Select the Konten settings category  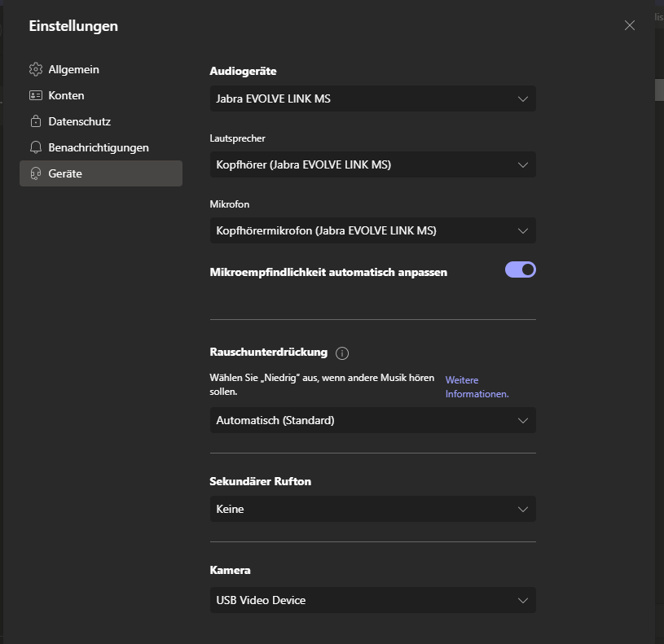pos(101,95)
